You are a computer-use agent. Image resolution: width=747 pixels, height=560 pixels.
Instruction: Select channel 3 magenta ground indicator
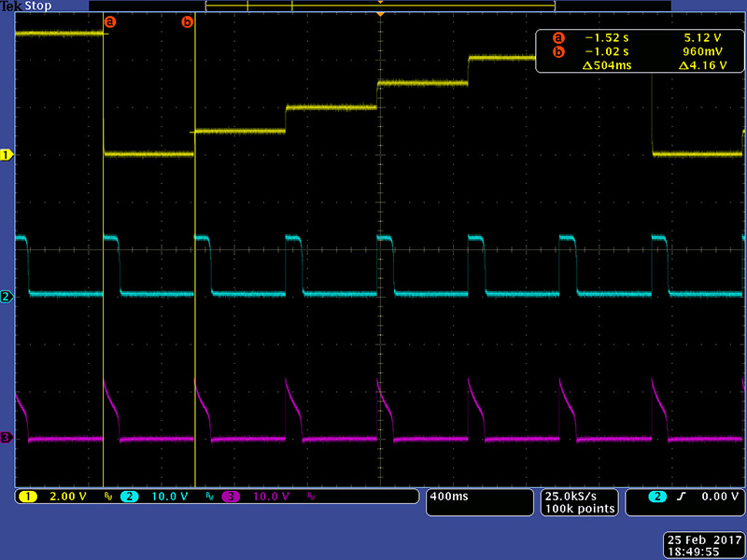[x=7, y=438]
